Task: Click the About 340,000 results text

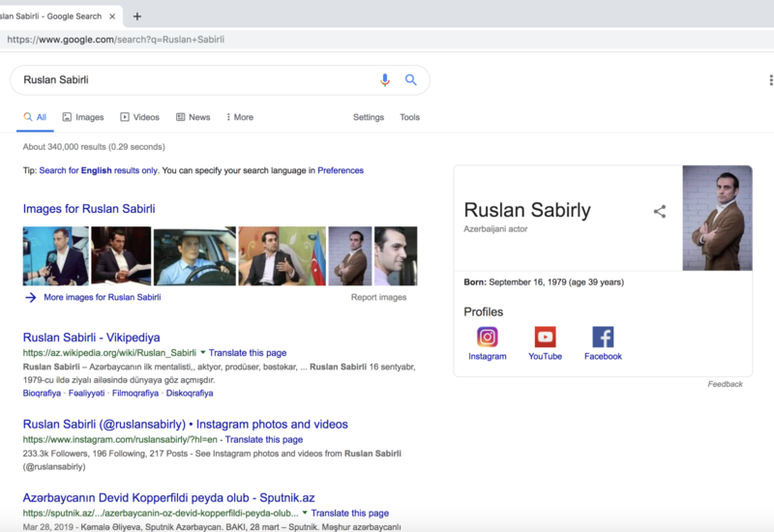Action: [x=94, y=147]
